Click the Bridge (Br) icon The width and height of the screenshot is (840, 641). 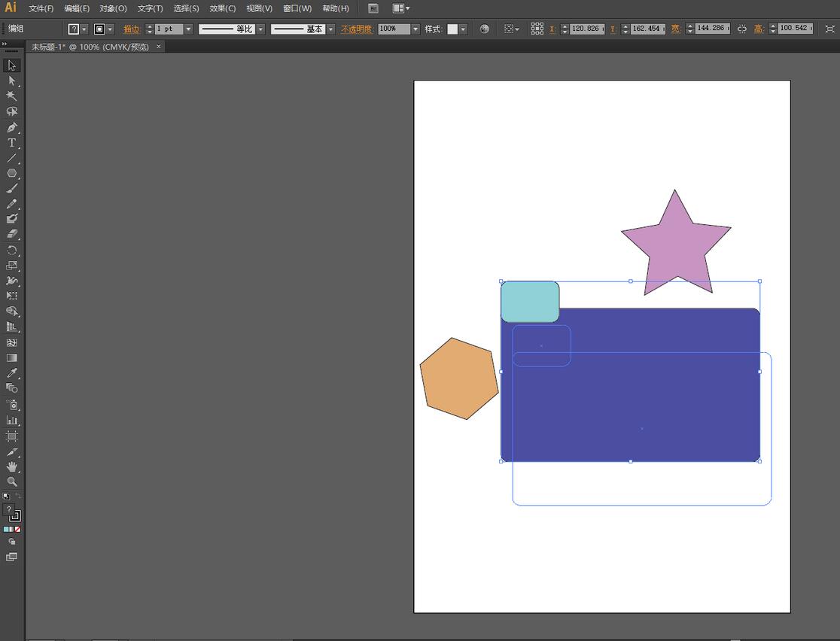(373, 8)
